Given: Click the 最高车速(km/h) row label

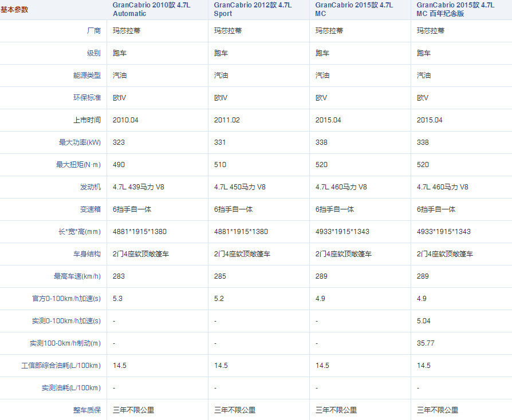Looking at the screenshot, I should [77, 276].
